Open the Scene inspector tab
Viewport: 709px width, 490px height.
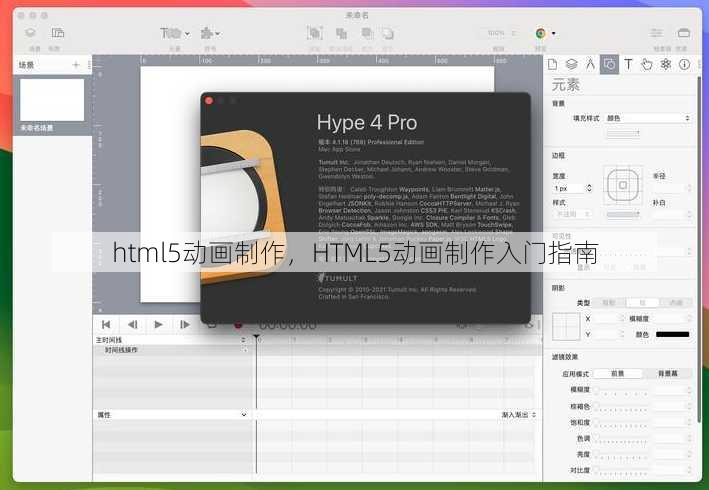point(572,64)
